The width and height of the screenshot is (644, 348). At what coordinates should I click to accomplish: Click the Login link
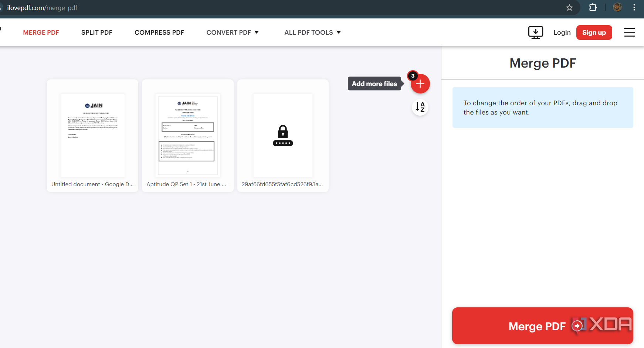[562, 33]
